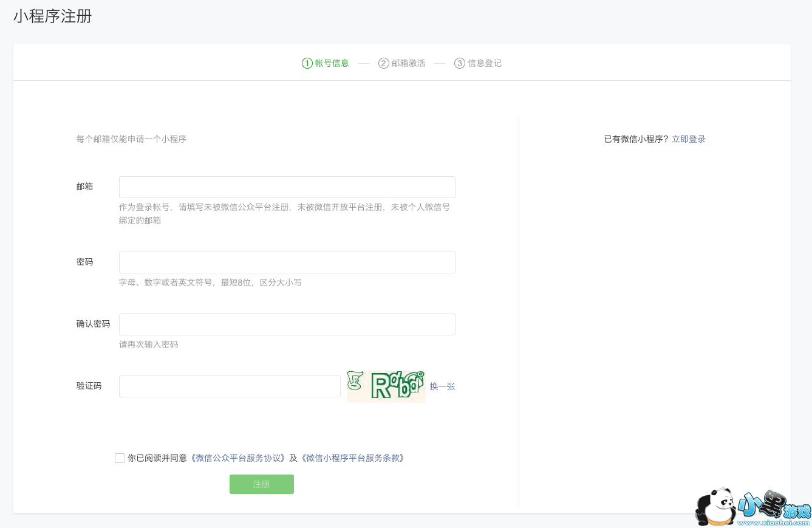This screenshot has width=812, height=528.
Task: Click 立即登录 login link
Action: pos(689,139)
